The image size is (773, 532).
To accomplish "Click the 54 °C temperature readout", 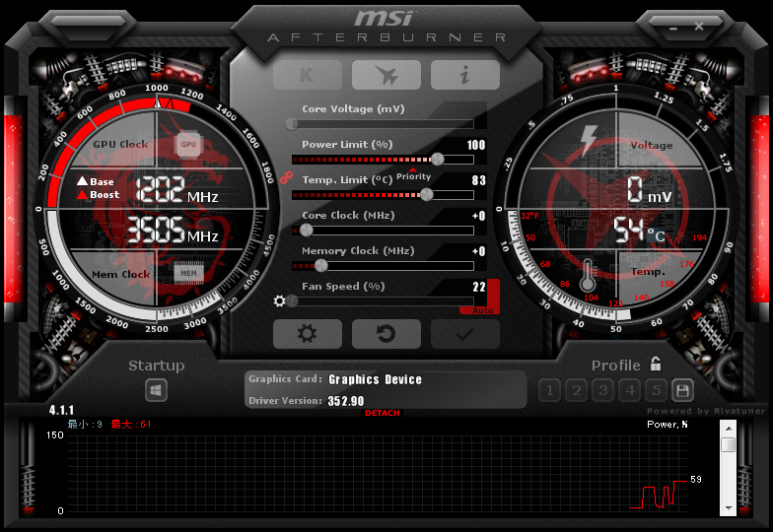I will (x=639, y=231).
